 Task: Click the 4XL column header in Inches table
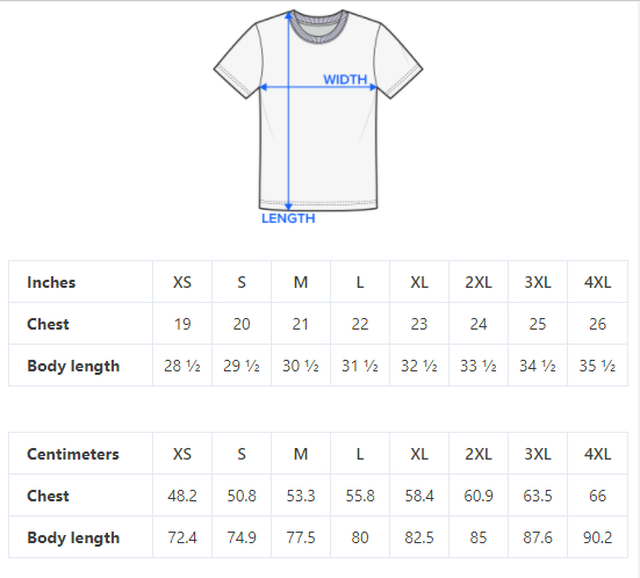[598, 282]
